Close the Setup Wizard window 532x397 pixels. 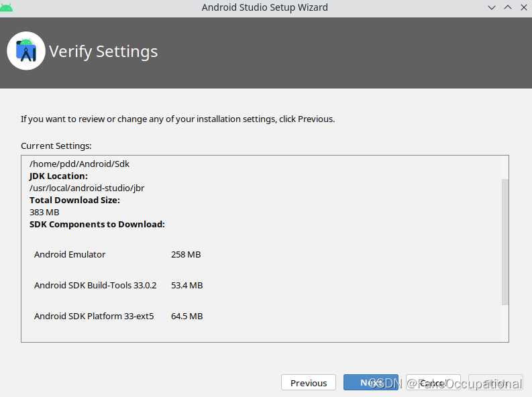coord(524,7)
